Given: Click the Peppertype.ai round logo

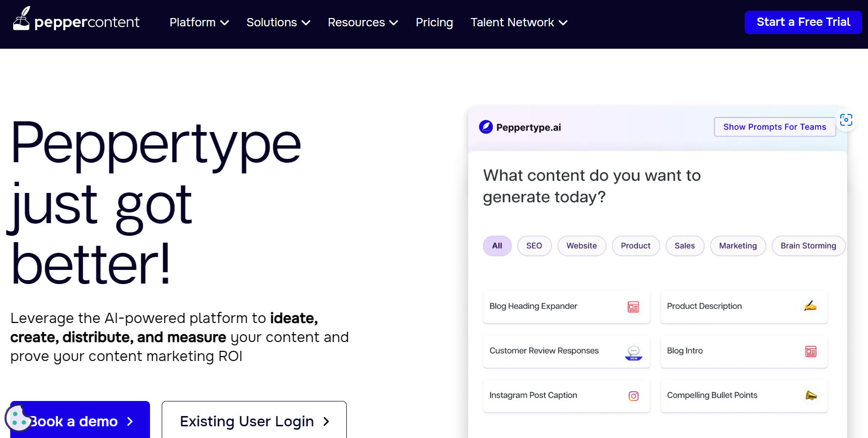Looking at the screenshot, I should (486, 127).
